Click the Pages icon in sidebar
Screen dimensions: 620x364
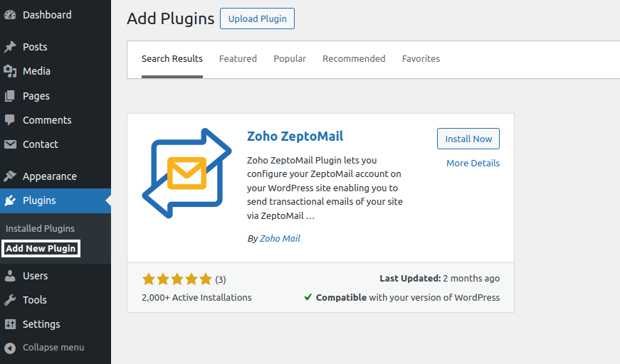click(x=10, y=96)
